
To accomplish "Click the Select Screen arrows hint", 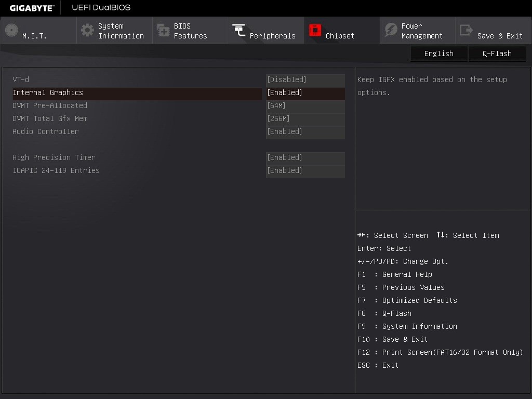I will point(393,235).
